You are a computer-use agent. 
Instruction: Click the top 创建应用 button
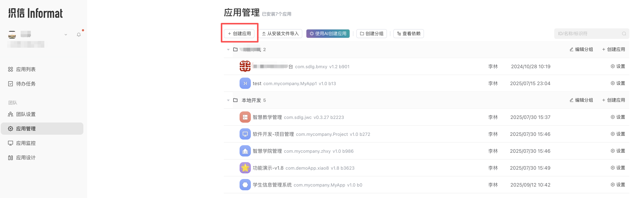click(x=239, y=33)
